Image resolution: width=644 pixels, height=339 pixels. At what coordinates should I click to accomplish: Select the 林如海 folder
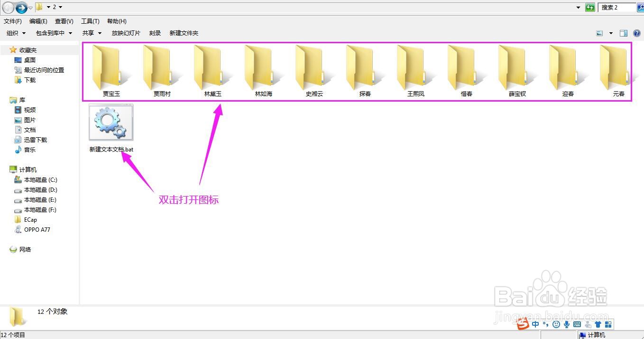click(264, 71)
